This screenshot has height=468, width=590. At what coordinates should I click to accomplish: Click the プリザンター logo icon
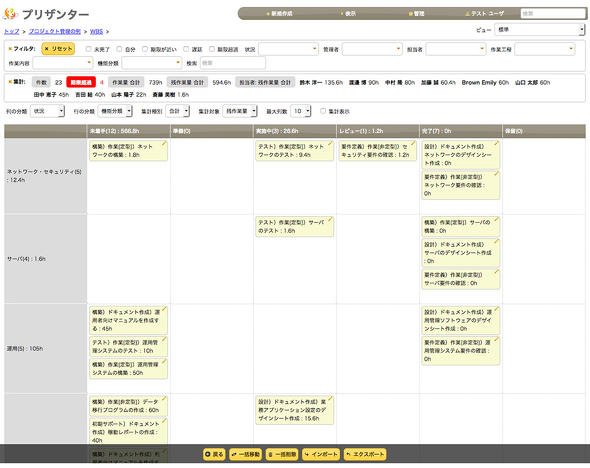pos(10,14)
